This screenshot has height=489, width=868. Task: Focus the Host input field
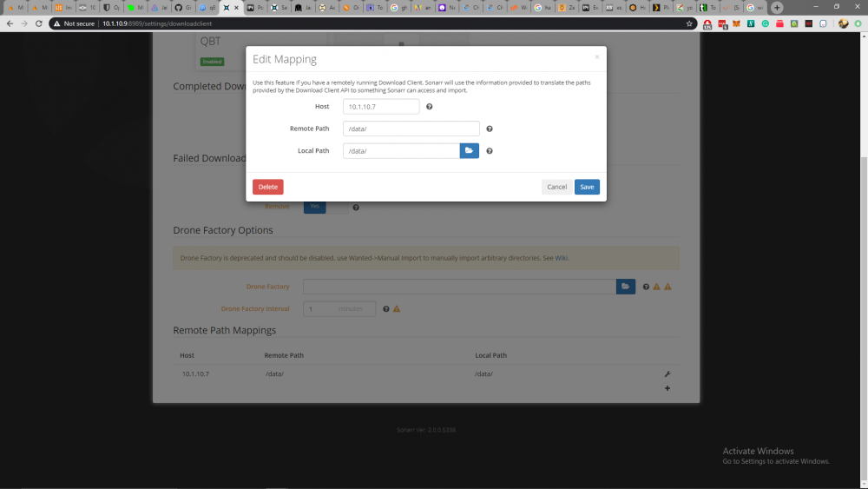[x=381, y=106]
